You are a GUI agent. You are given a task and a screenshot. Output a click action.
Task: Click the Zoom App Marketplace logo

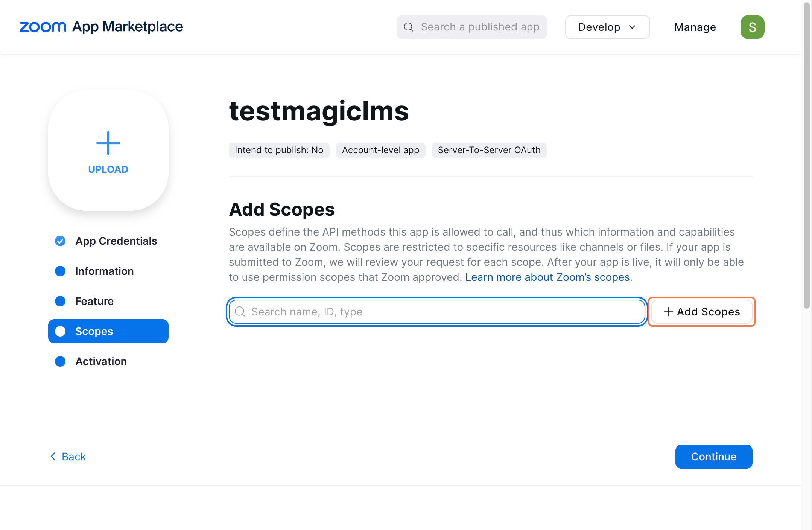click(x=101, y=27)
